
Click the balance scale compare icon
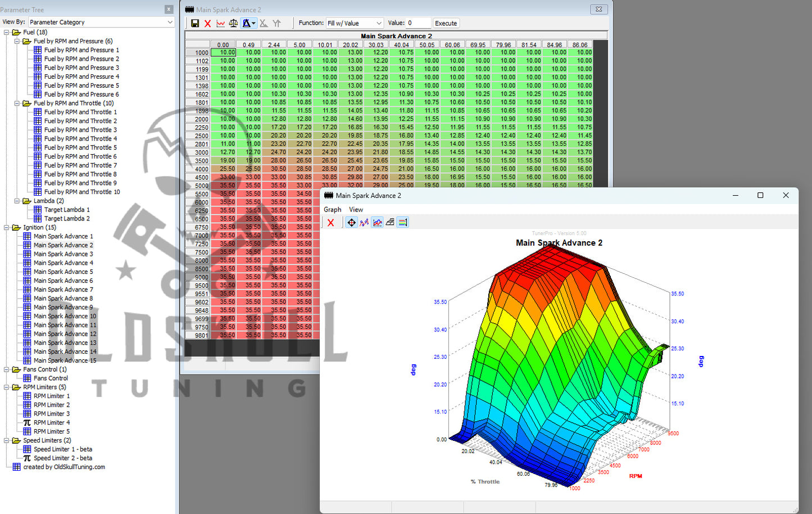[x=233, y=23]
